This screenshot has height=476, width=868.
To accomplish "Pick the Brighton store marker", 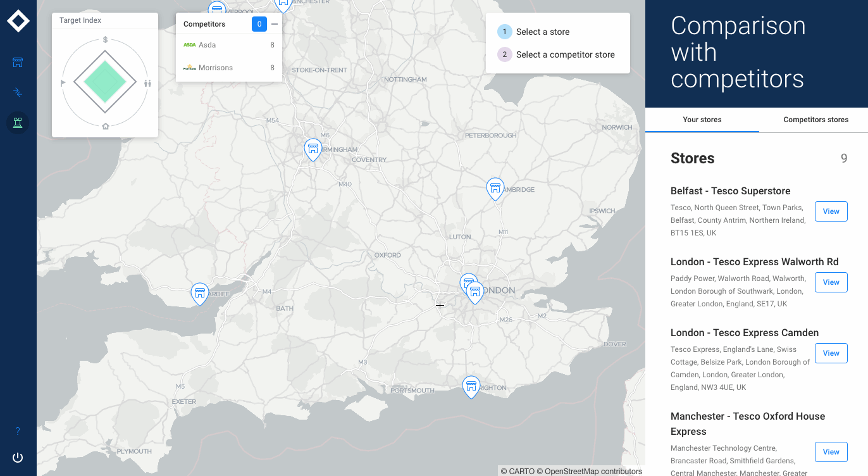I will coord(471,385).
